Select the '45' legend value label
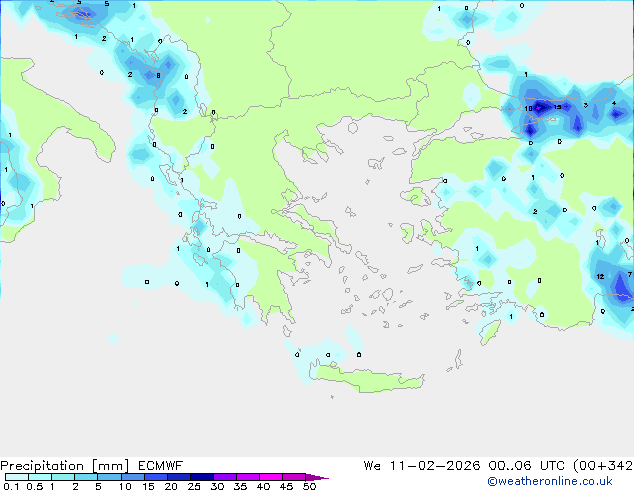The height and width of the screenshot is (490, 634). 286,486
